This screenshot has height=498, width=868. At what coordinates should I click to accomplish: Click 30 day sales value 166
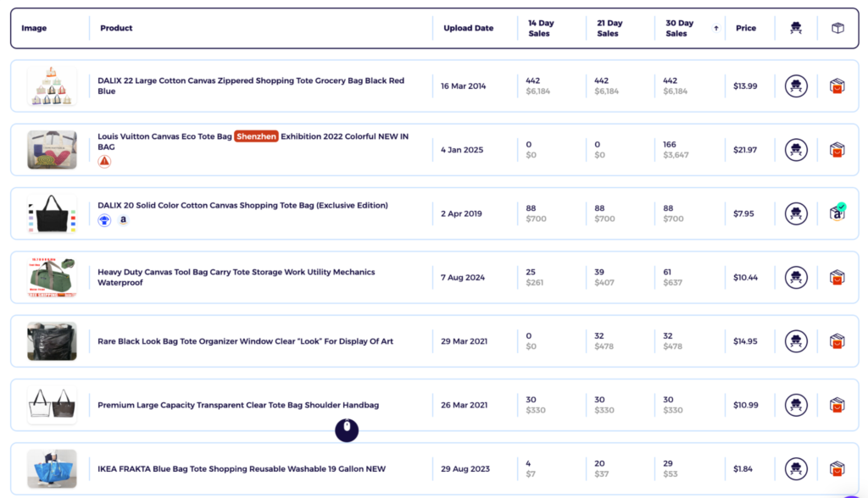[x=670, y=145]
